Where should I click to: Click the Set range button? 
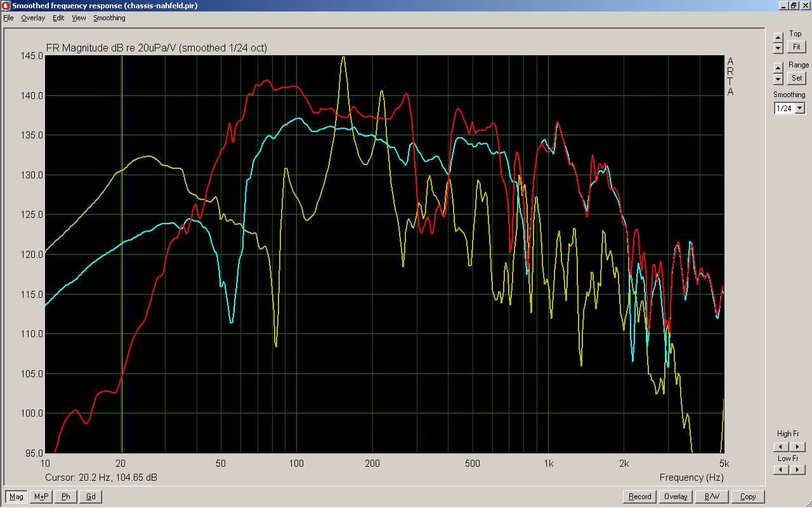(x=796, y=78)
